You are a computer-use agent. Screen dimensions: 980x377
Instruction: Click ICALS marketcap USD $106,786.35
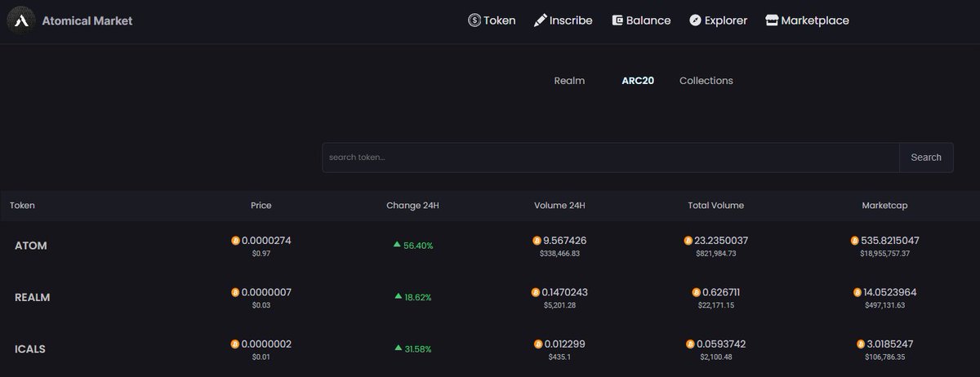(x=885, y=357)
